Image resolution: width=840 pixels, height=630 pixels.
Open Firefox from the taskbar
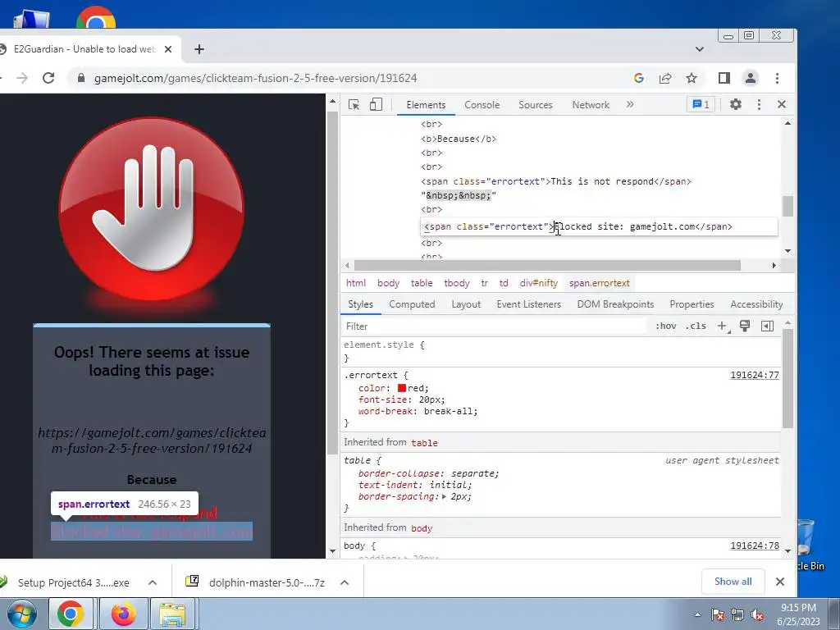tap(123, 614)
